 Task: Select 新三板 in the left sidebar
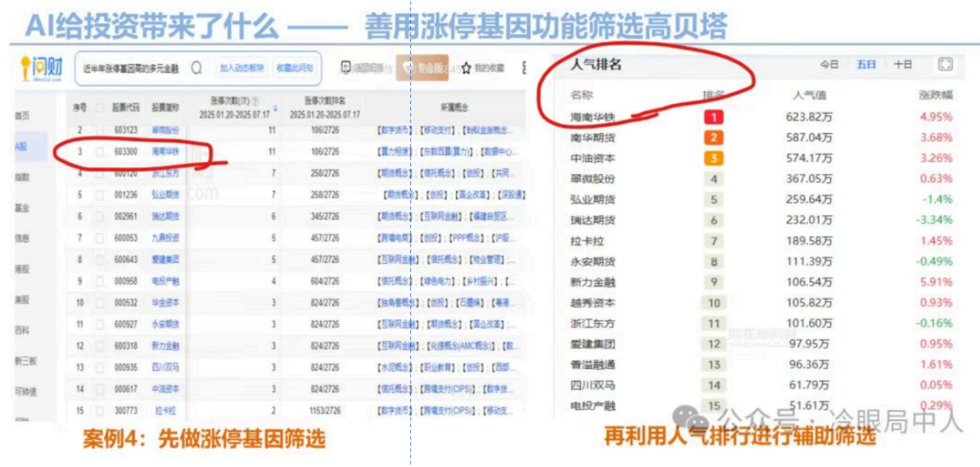pyautogui.click(x=25, y=361)
